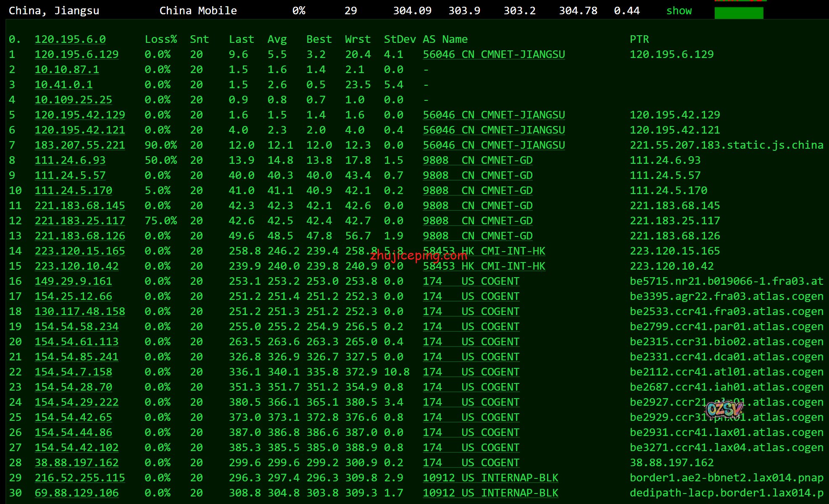Open IP link 154.54.7.158

coord(73,372)
